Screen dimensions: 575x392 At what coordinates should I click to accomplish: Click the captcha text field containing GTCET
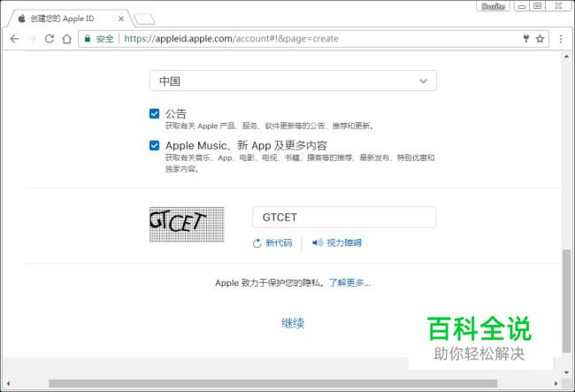344,218
